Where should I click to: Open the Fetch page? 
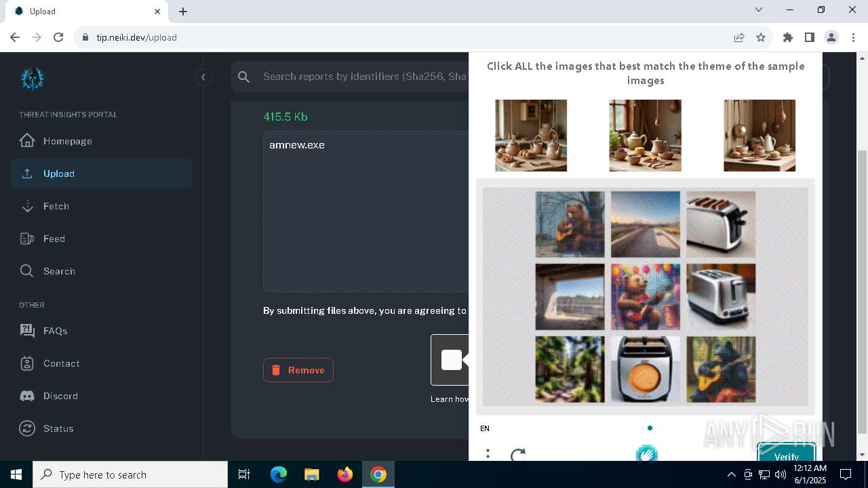pyautogui.click(x=102, y=206)
